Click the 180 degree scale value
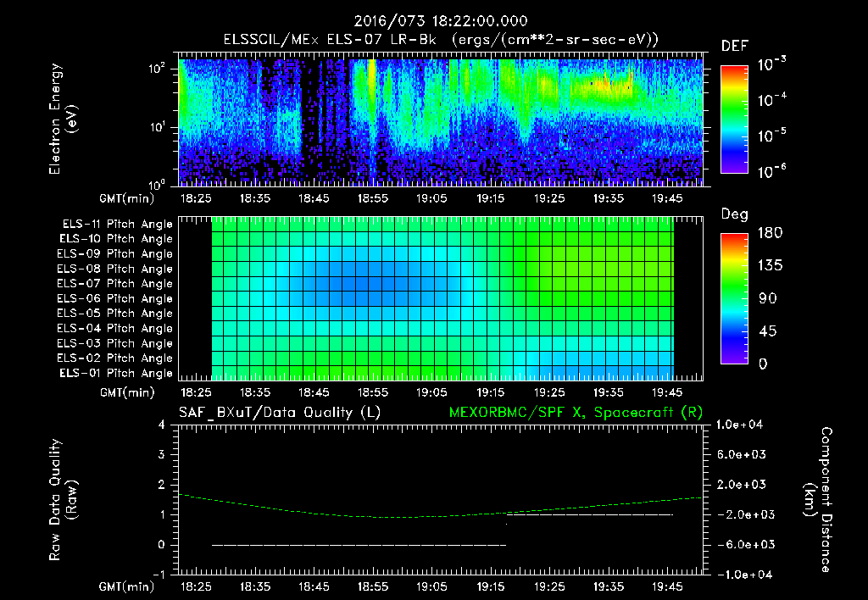This screenshot has height=600, width=868. tap(770, 232)
